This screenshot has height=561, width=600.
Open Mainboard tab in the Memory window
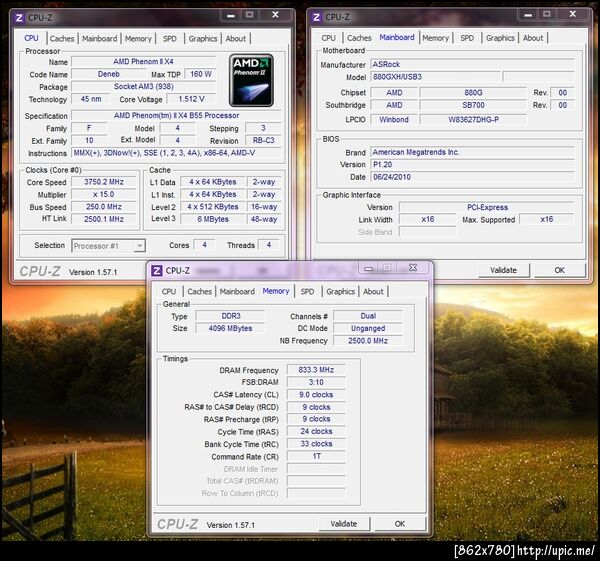[237, 292]
